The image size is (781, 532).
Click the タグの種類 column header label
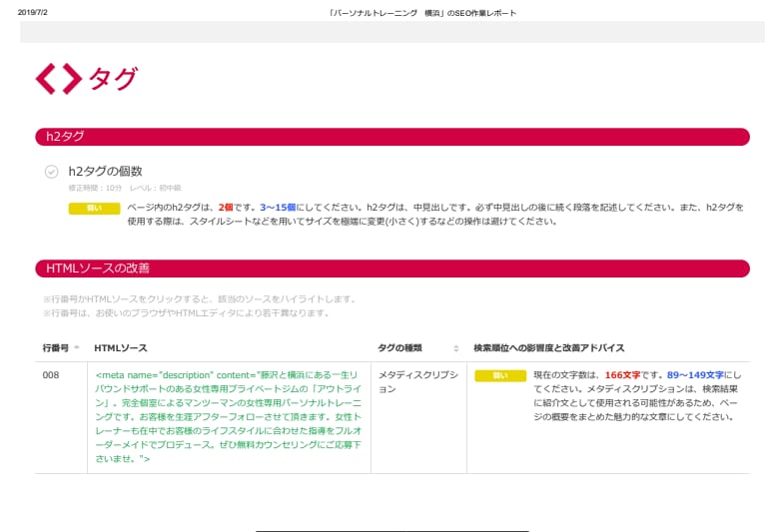399,348
